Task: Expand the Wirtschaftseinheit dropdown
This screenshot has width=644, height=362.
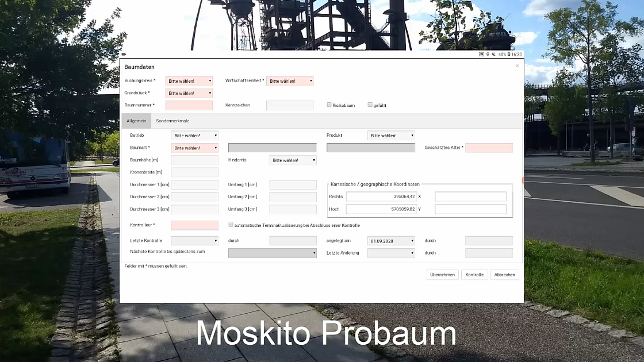Action: pos(290,81)
